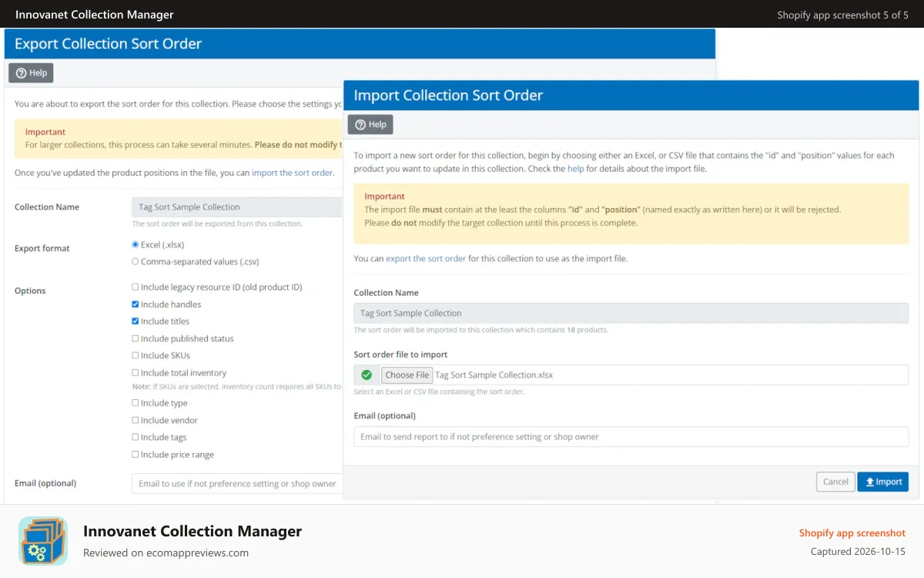Focus the Email field in the import dialog
The width and height of the screenshot is (924, 578).
pyautogui.click(x=631, y=437)
